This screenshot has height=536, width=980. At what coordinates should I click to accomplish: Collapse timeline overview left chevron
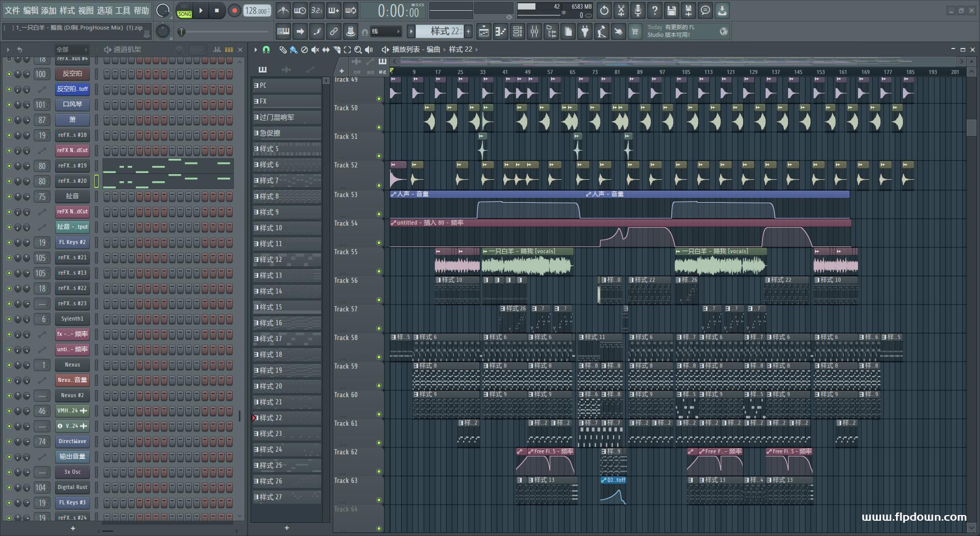point(395,61)
